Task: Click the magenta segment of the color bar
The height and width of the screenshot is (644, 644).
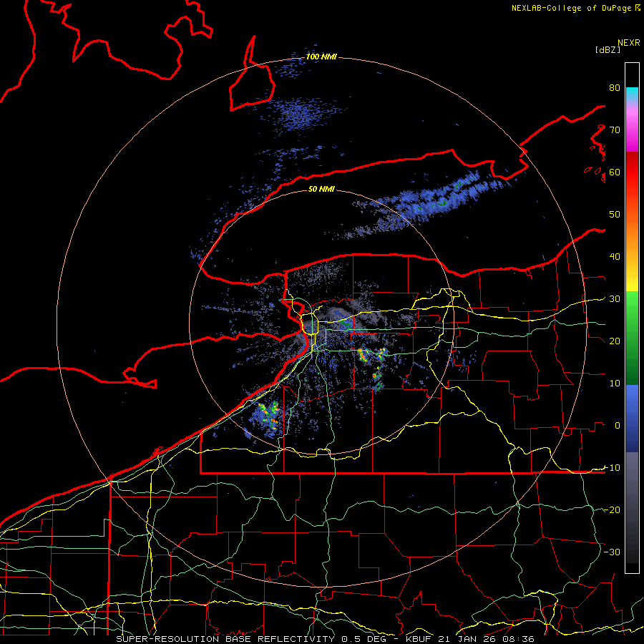Action: point(632,131)
